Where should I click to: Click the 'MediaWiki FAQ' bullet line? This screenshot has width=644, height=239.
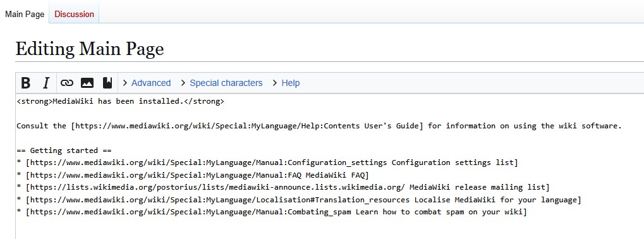click(x=193, y=175)
